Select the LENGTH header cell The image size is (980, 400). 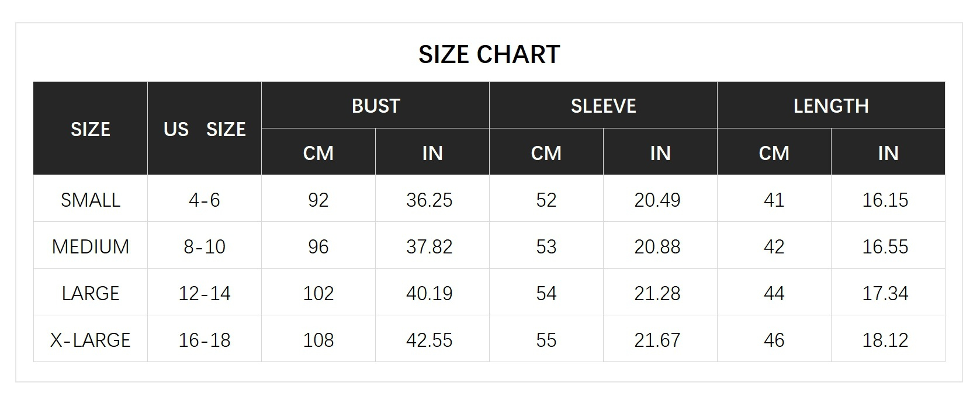tap(831, 106)
